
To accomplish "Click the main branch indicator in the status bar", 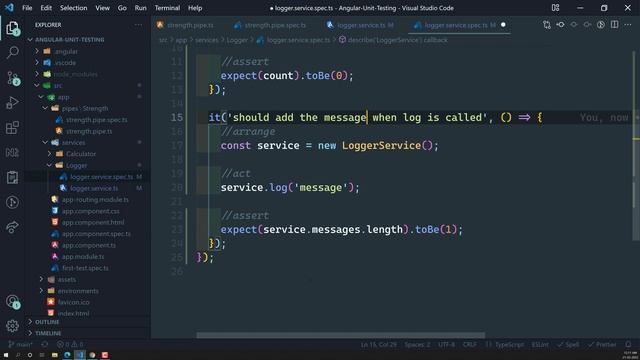I will [x=20, y=344].
